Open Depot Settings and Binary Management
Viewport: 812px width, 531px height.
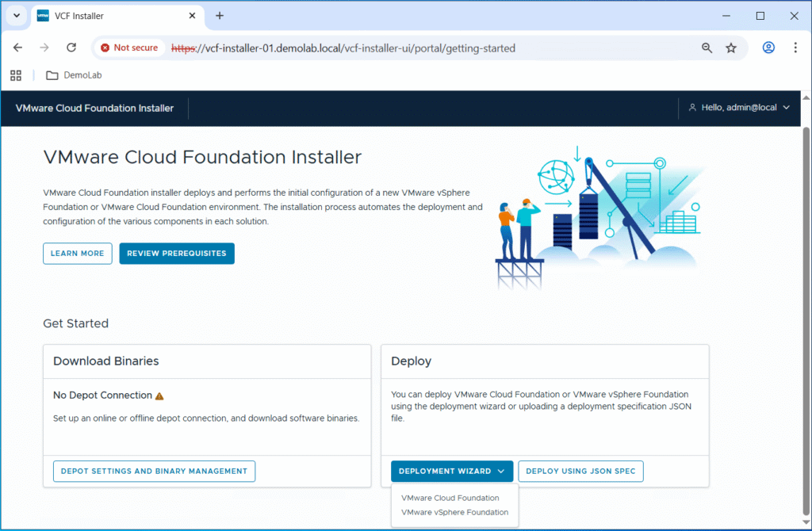154,471
